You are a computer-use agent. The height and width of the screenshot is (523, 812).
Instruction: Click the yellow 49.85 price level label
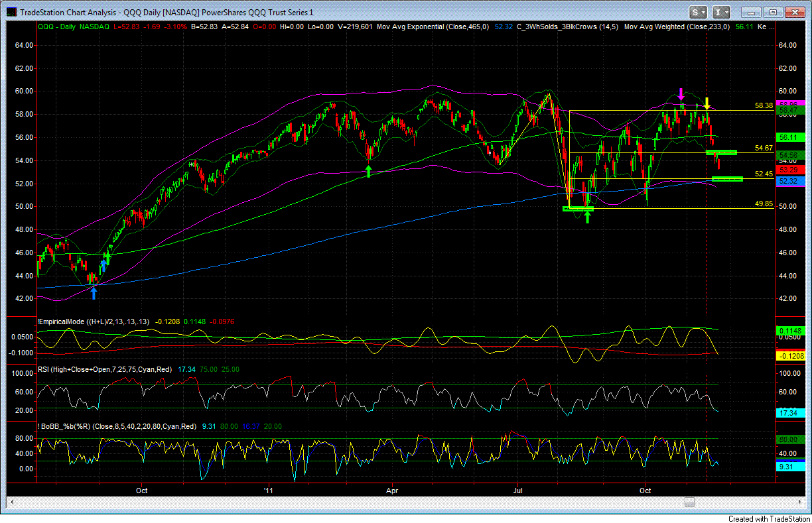click(x=764, y=204)
